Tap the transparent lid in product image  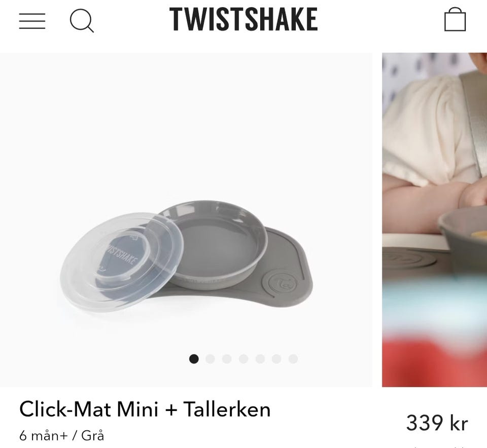tap(122, 261)
